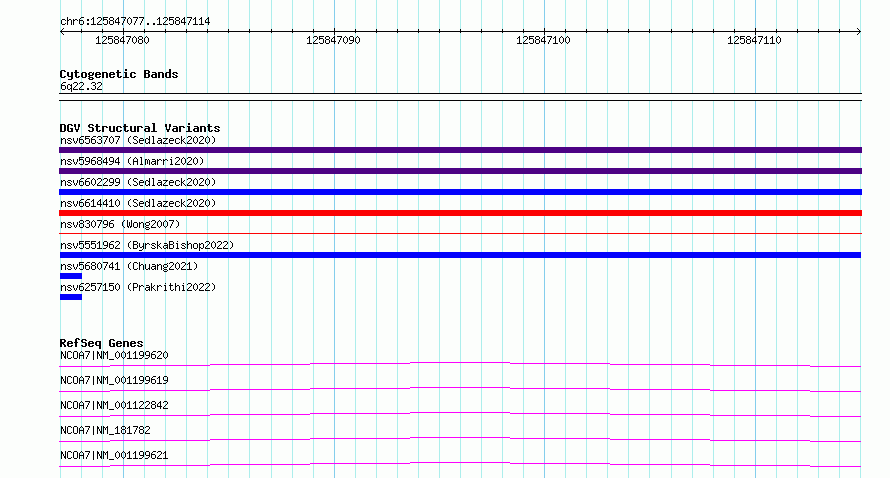Open the nsv6602299 (Sedlazeck2020) label
The width and height of the screenshot is (890, 478).
pyautogui.click(x=138, y=182)
